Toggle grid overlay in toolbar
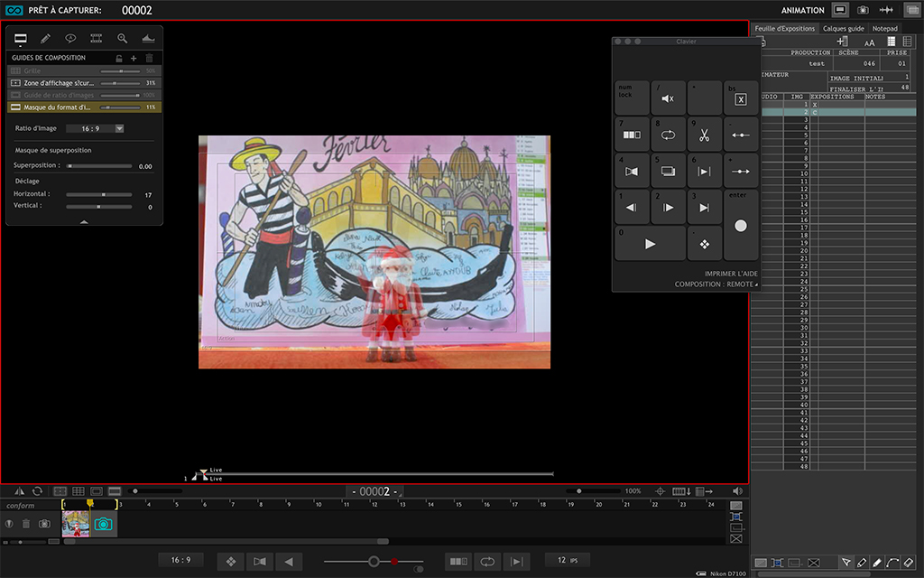This screenshot has height=578, width=924. [x=79, y=491]
